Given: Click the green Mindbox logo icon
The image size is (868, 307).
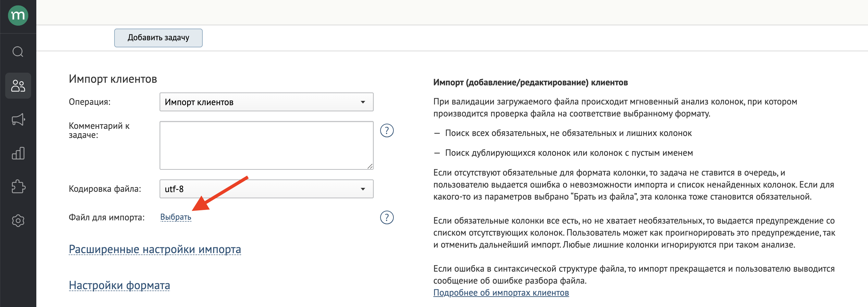Looking at the screenshot, I should point(18,16).
